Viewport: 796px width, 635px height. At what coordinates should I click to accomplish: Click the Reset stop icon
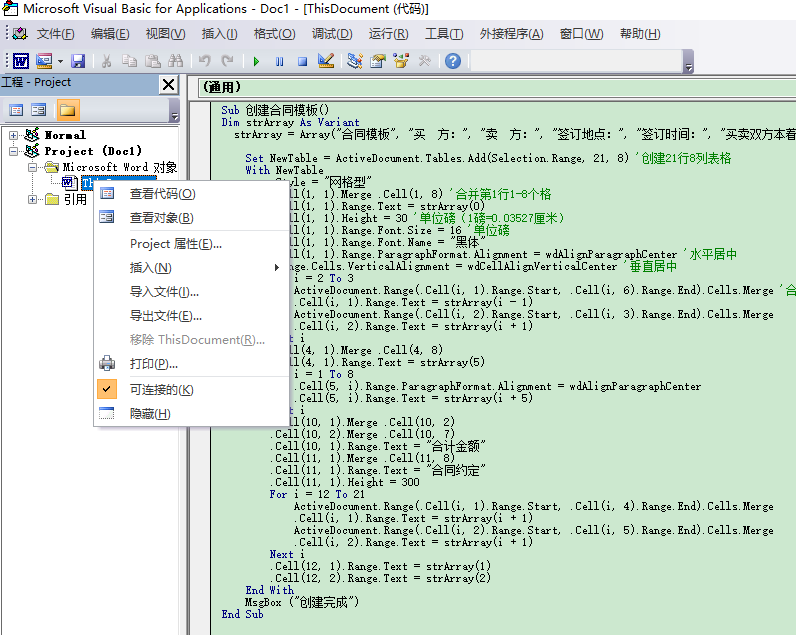click(303, 61)
